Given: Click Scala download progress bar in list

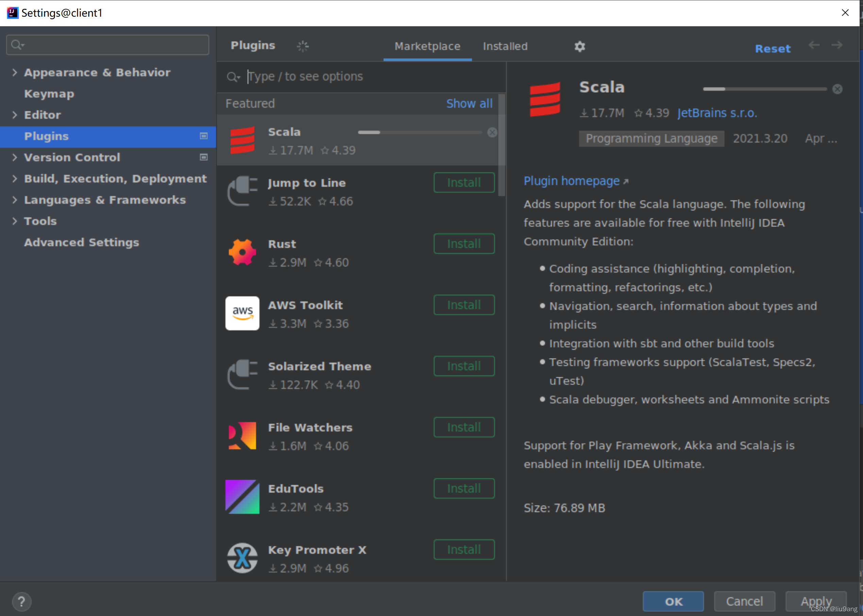Looking at the screenshot, I should point(420,133).
